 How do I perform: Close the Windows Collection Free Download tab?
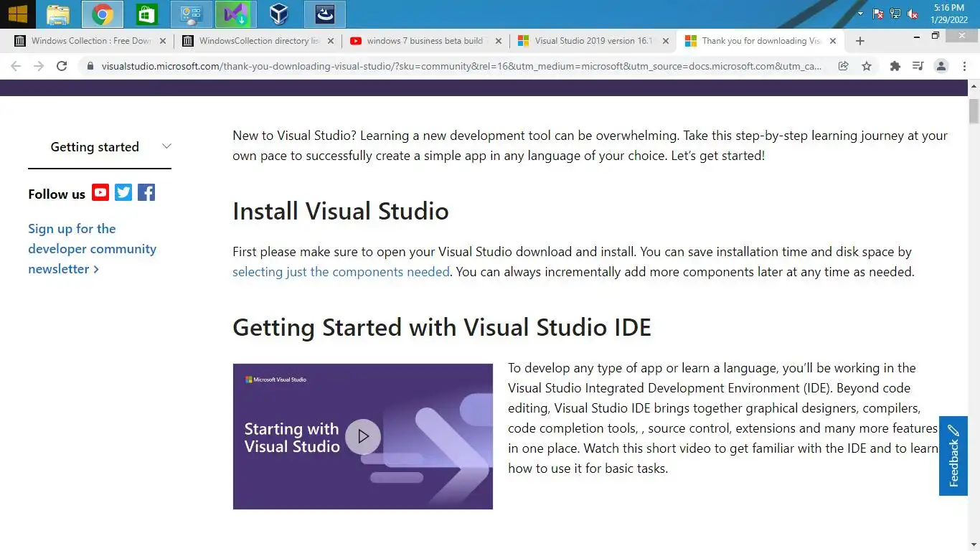pos(163,41)
